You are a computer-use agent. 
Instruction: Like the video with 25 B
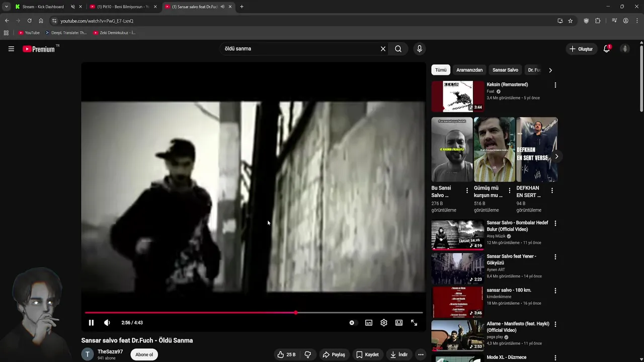286,354
